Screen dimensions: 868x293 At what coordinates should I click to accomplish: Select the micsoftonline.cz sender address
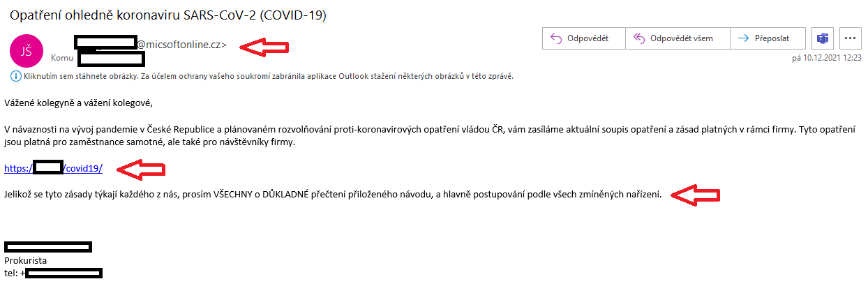(181, 44)
